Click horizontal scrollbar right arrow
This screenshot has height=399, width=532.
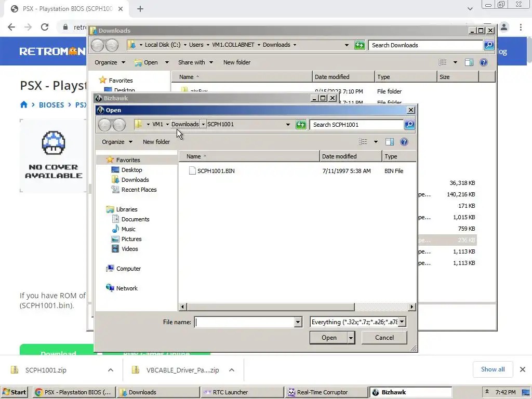coord(411,307)
